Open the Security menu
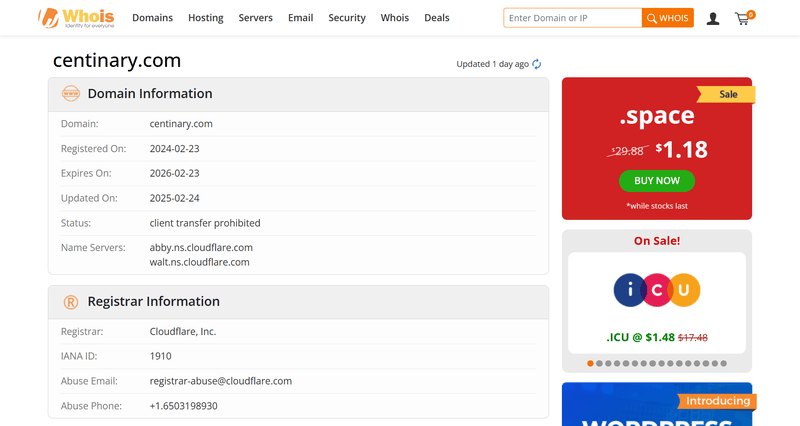The image size is (800, 426). [x=347, y=18]
